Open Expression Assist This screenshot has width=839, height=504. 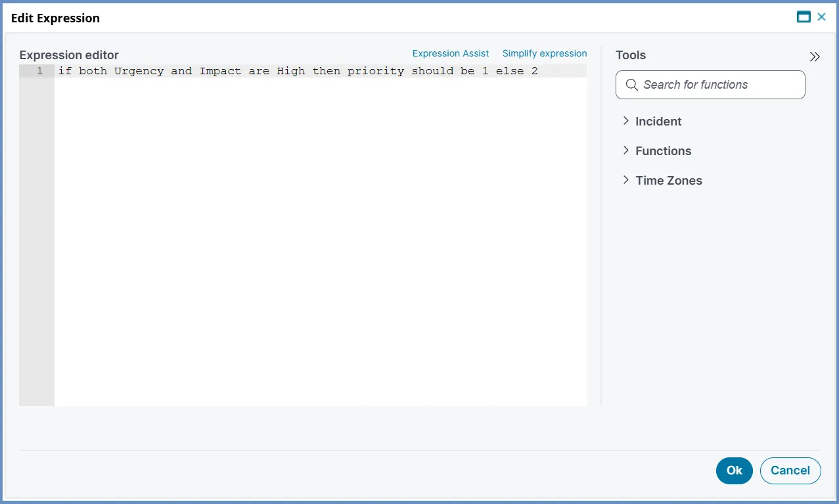[451, 53]
